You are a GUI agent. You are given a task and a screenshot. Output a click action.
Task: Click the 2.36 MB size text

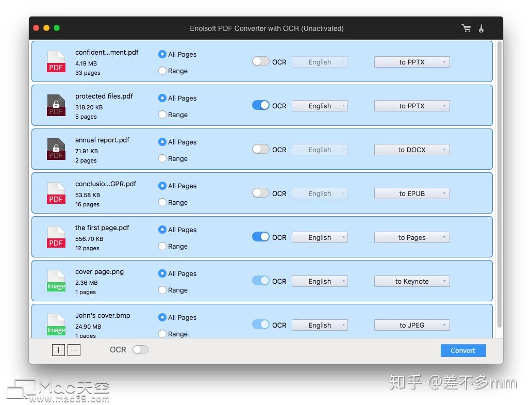click(87, 282)
